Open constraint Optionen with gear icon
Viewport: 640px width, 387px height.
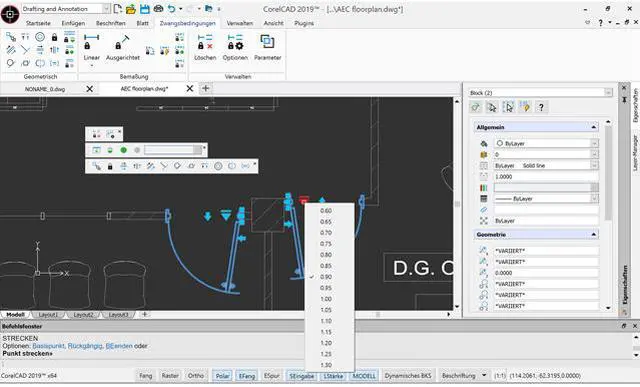[x=235, y=42]
